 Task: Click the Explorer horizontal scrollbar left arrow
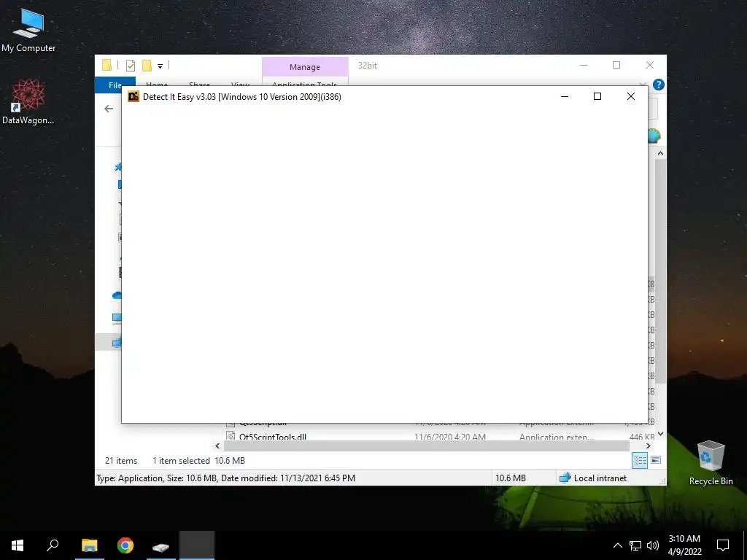click(217, 446)
